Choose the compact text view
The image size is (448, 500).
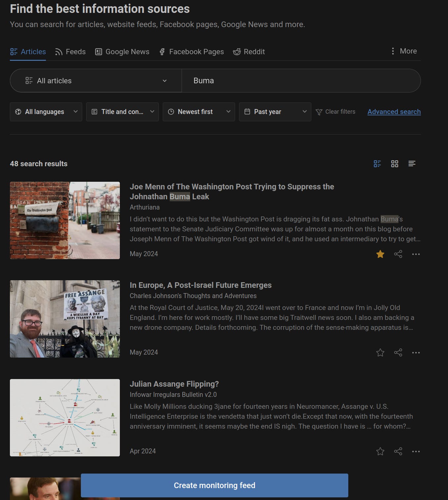click(x=412, y=164)
